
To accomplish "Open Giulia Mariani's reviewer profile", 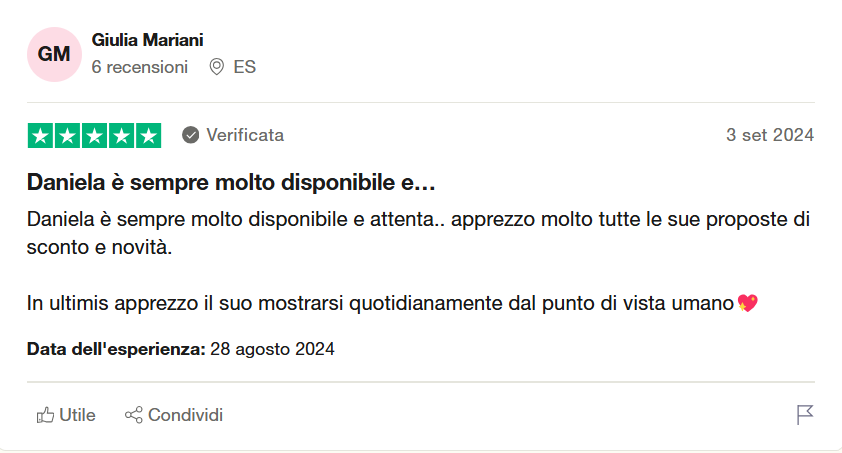I will click(x=147, y=40).
